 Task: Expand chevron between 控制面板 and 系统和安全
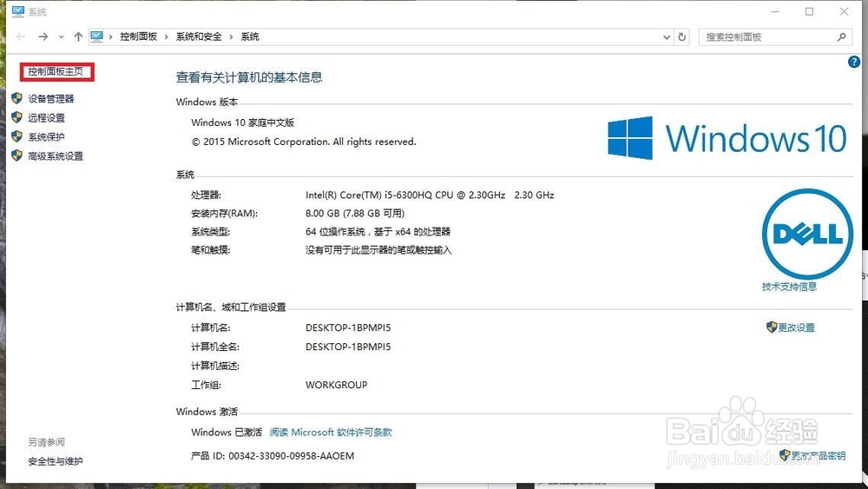tap(166, 37)
